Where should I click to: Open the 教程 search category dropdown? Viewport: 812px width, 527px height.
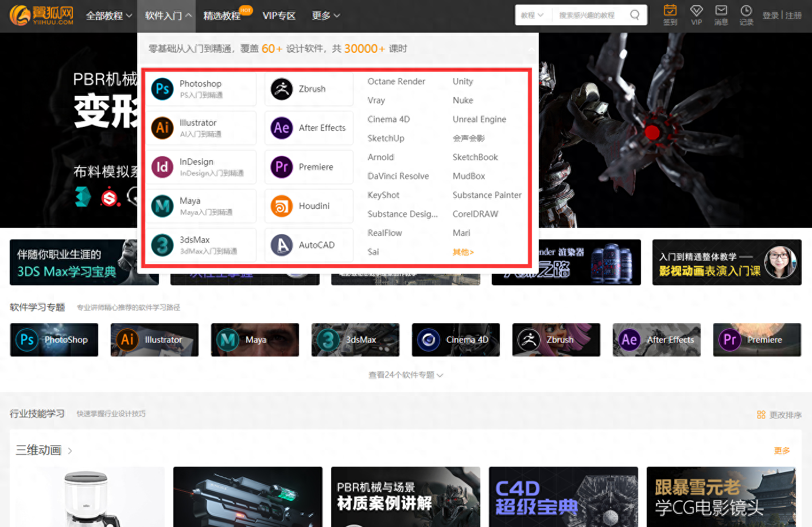click(532, 15)
